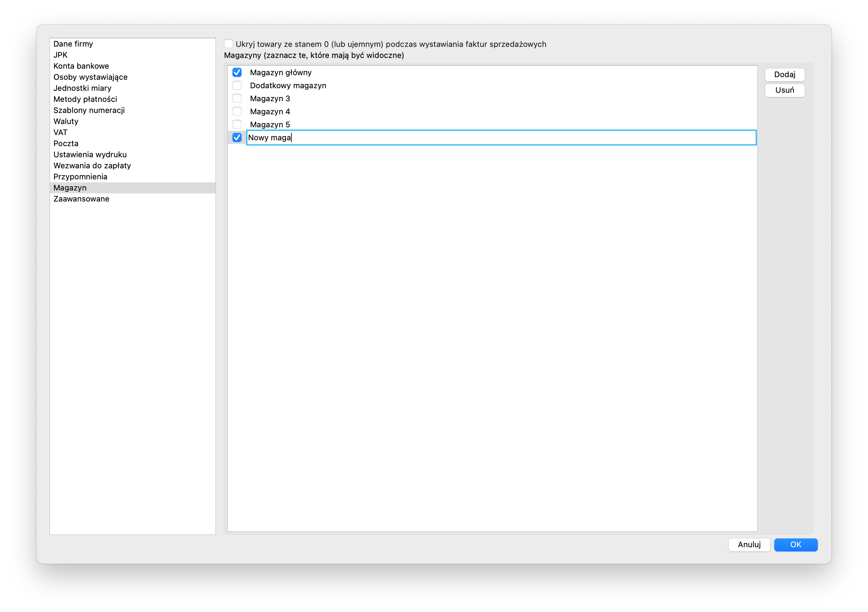Select the Magazyn główny row label

click(281, 73)
